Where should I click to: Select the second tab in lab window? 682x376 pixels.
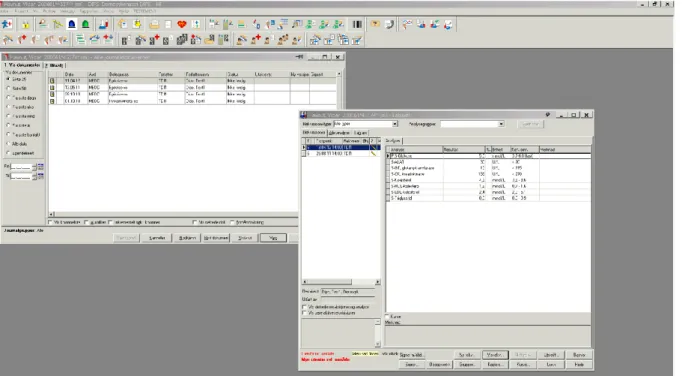[x=339, y=133]
